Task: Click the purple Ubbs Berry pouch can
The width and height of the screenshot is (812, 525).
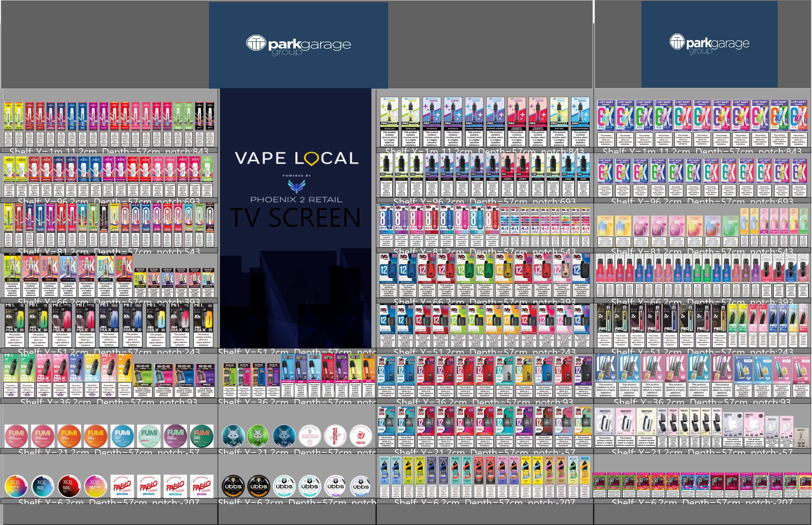Action: click(x=335, y=486)
